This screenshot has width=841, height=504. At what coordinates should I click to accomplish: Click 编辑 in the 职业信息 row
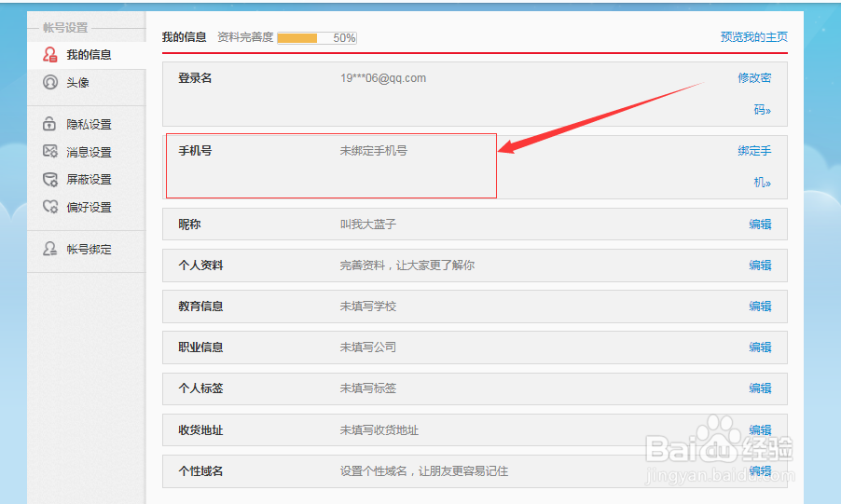point(760,347)
